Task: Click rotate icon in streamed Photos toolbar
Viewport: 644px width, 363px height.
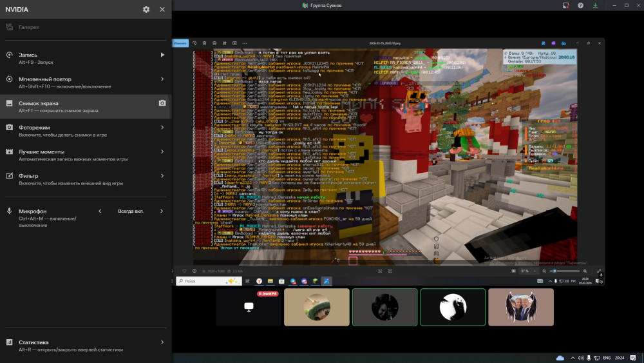Action: tap(194, 43)
